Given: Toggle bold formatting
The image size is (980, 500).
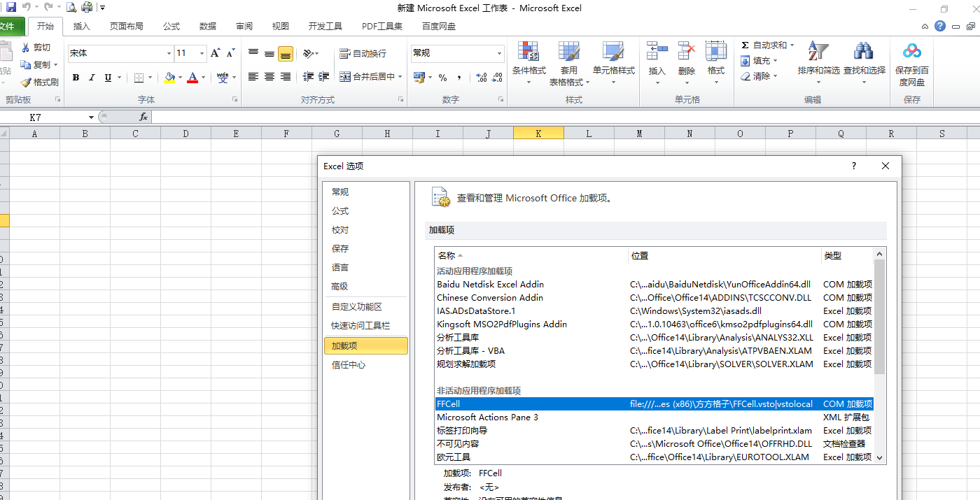Looking at the screenshot, I should point(76,78).
